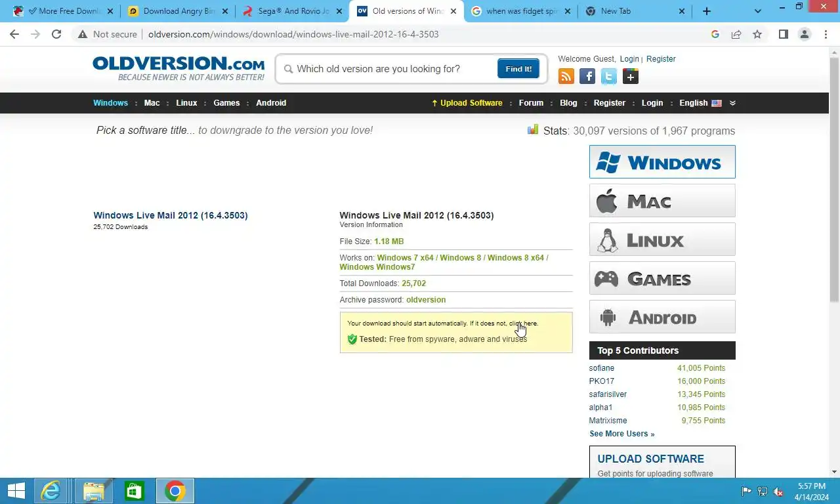This screenshot has width=840, height=504.
Task: Select Games in the nav menu
Action: [x=226, y=103]
